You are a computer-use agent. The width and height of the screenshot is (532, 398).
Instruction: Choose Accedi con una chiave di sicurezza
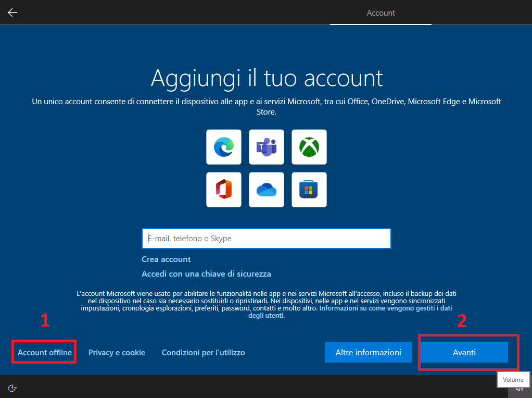pos(206,273)
